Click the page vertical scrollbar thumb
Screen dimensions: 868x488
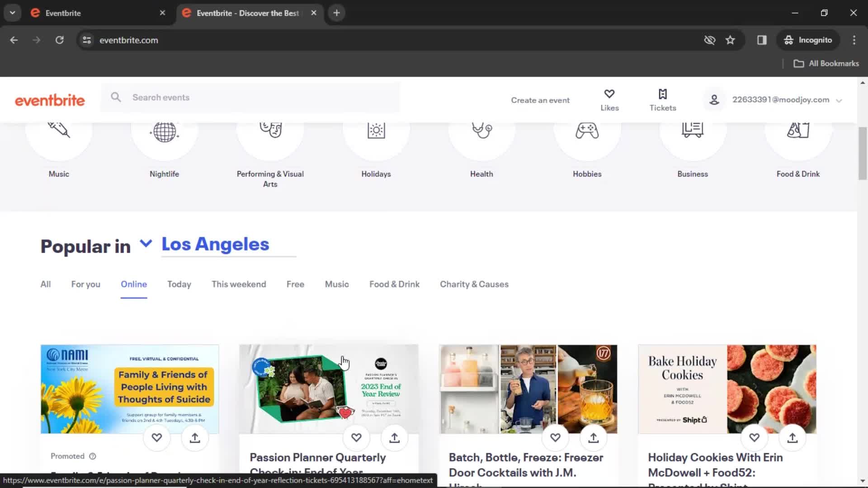(x=863, y=154)
